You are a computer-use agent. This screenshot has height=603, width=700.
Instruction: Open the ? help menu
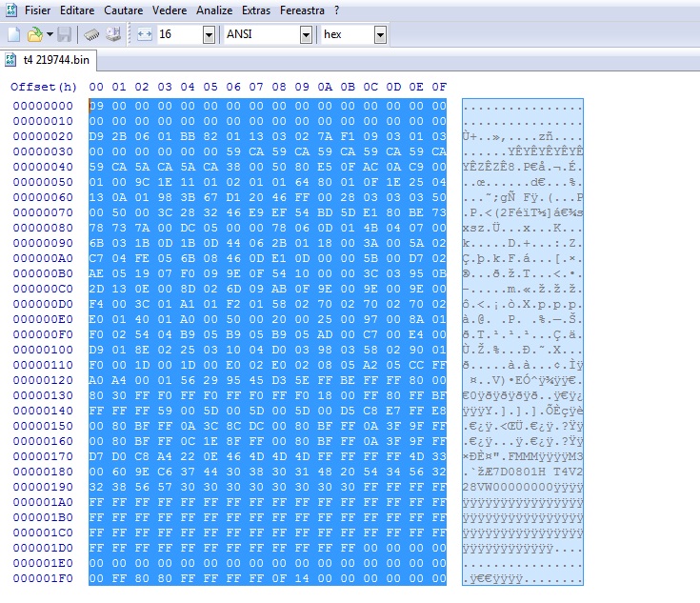click(x=336, y=10)
